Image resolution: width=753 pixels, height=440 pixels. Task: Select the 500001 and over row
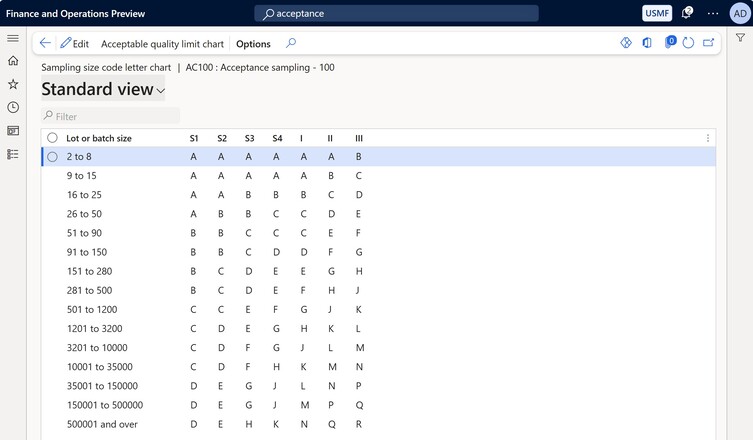point(378,425)
